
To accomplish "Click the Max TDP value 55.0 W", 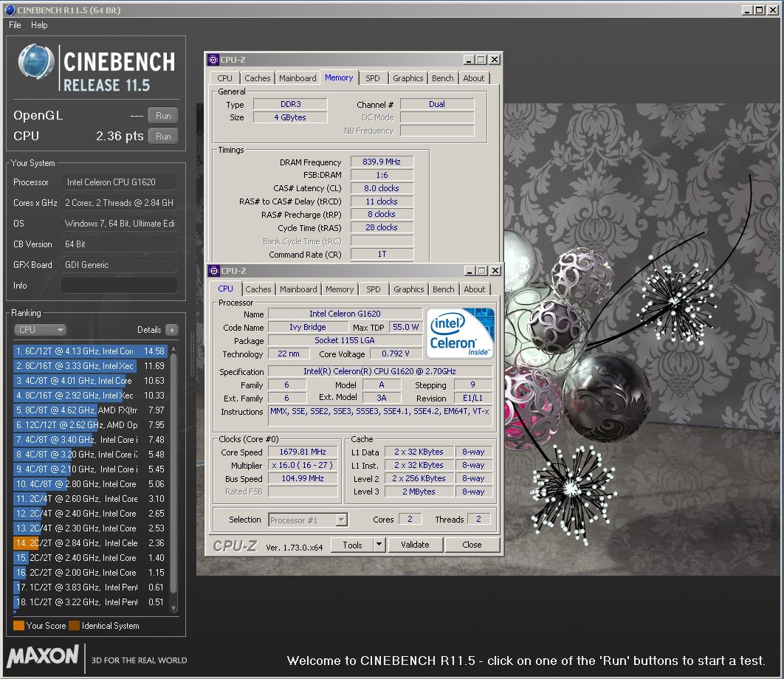I will pyautogui.click(x=405, y=327).
